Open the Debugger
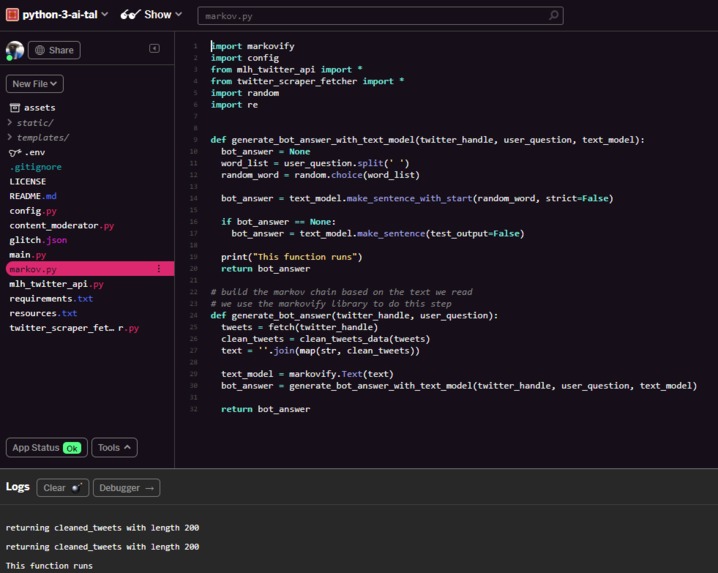Screen dimensions: 718x573 pyautogui.click(x=126, y=488)
